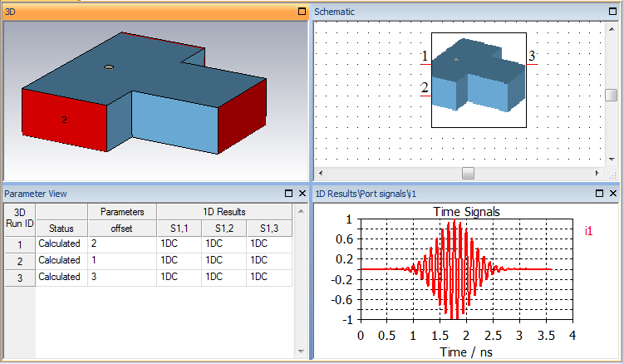Click the S1,2 column header
624x364 pixels.
pyautogui.click(x=224, y=229)
